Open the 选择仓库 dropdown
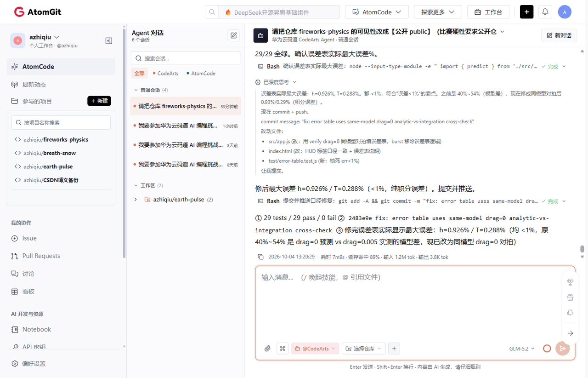588x378 pixels. tap(363, 349)
